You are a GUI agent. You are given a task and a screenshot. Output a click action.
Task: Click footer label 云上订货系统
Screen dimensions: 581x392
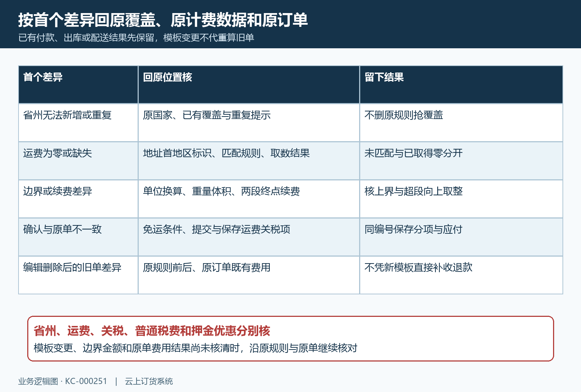(x=149, y=381)
